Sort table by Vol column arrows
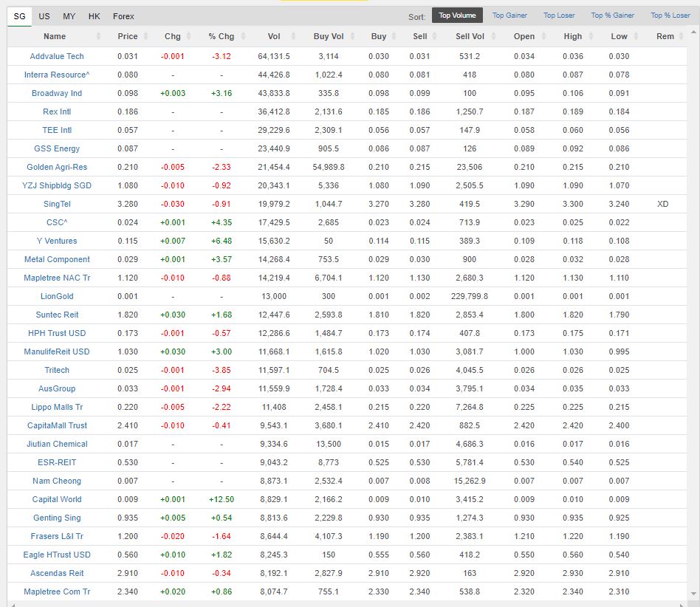The height and width of the screenshot is (607, 700). click(x=293, y=37)
